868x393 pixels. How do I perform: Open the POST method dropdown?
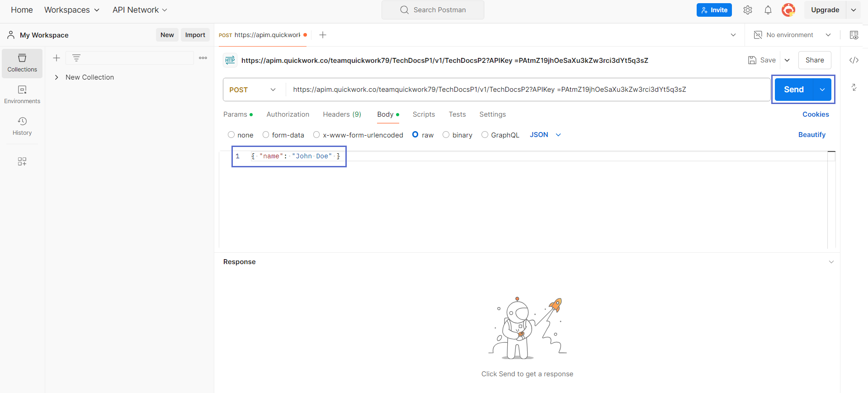(x=253, y=90)
